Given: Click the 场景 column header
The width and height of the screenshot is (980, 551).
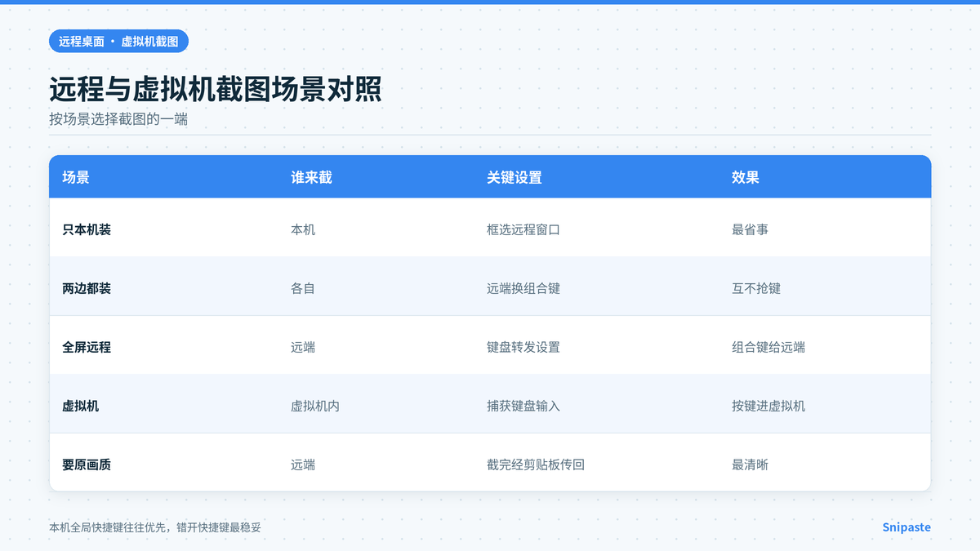Looking at the screenshot, I should coord(76,177).
